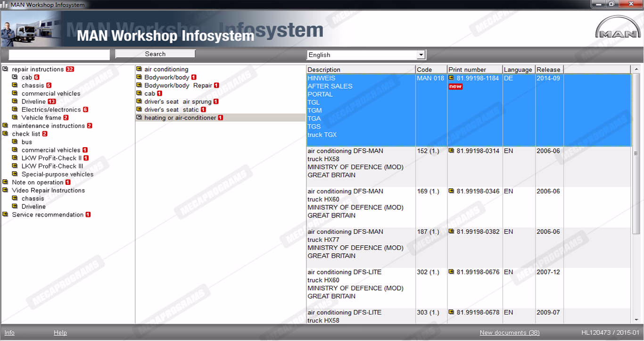Click the folder icon next to cab under repair instructions
Image resolution: width=644 pixels, height=341 pixels.
[x=15, y=77]
